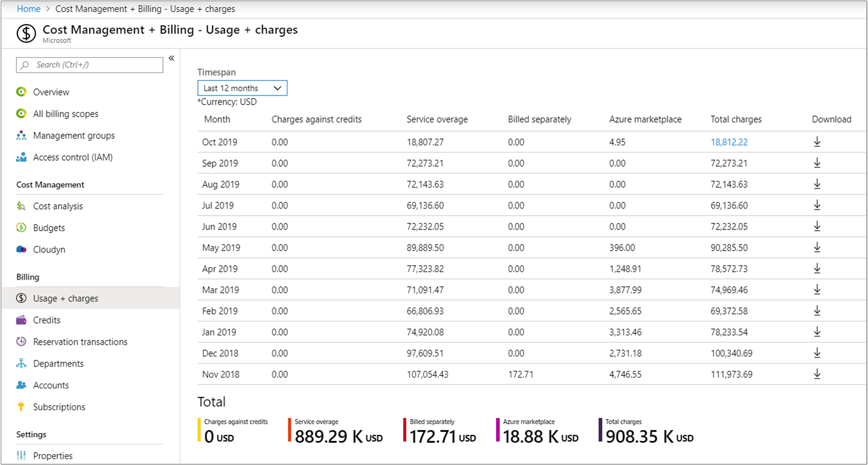Click the Cloudyn cloud icon
The image size is (868, 465).
coord(21,249)
